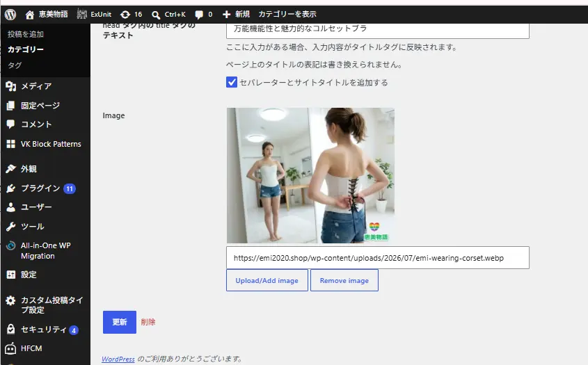Click the plus icon for 新規
Image resolution: width=588 pixels, height=365 pixels.
(x=226, y=15)
